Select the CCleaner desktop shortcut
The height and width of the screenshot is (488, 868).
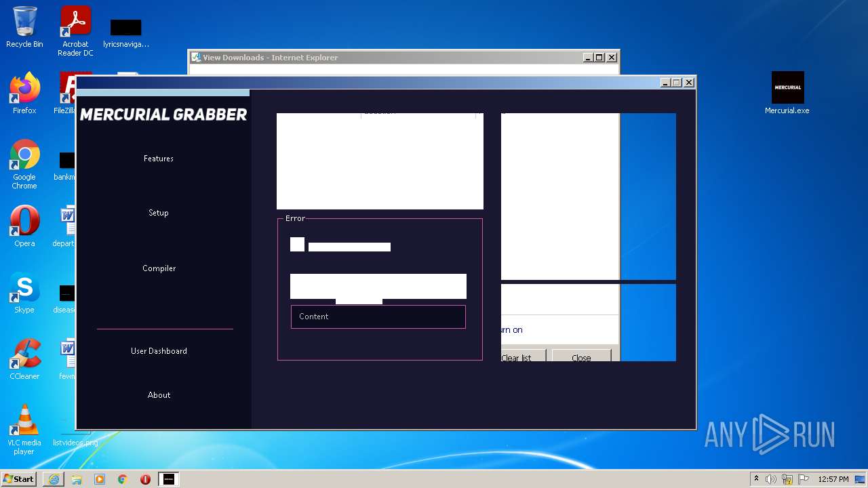24,359
